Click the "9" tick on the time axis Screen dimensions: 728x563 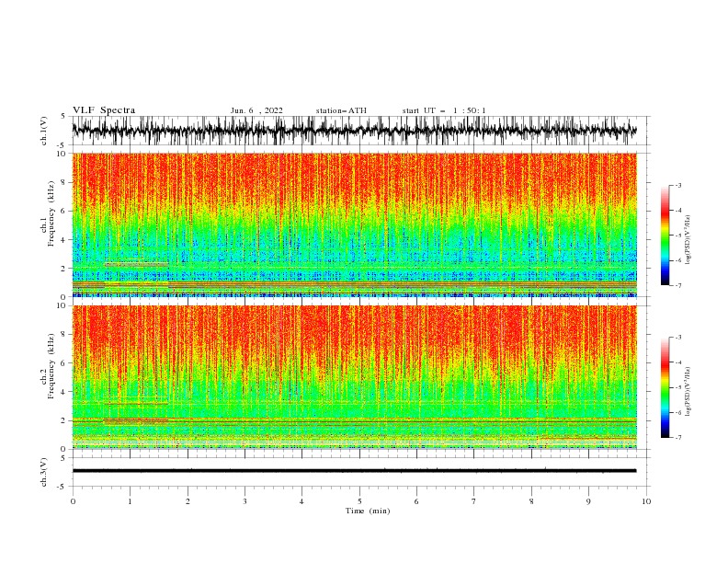click(x=588, y=501)
